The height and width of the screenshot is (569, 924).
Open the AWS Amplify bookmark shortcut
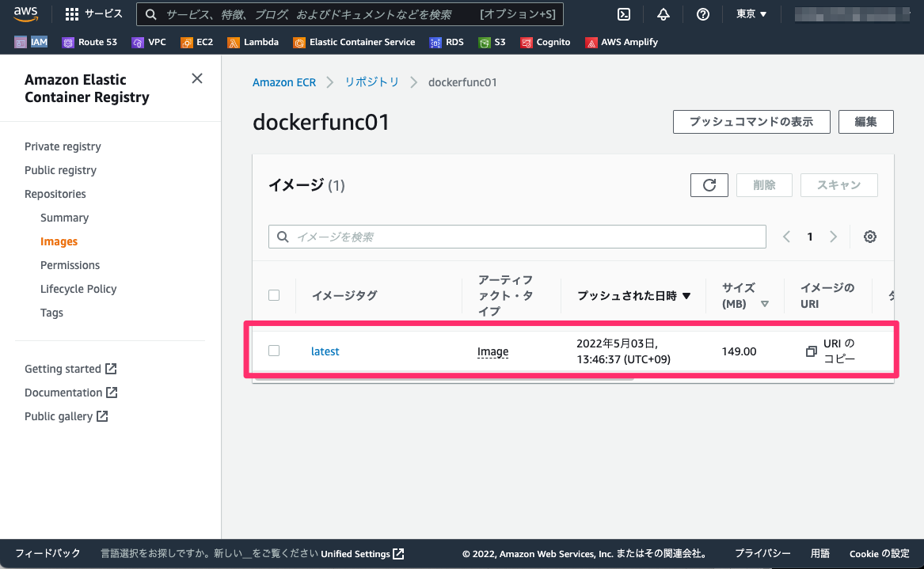pyautogui.click(x=622, y=43)
